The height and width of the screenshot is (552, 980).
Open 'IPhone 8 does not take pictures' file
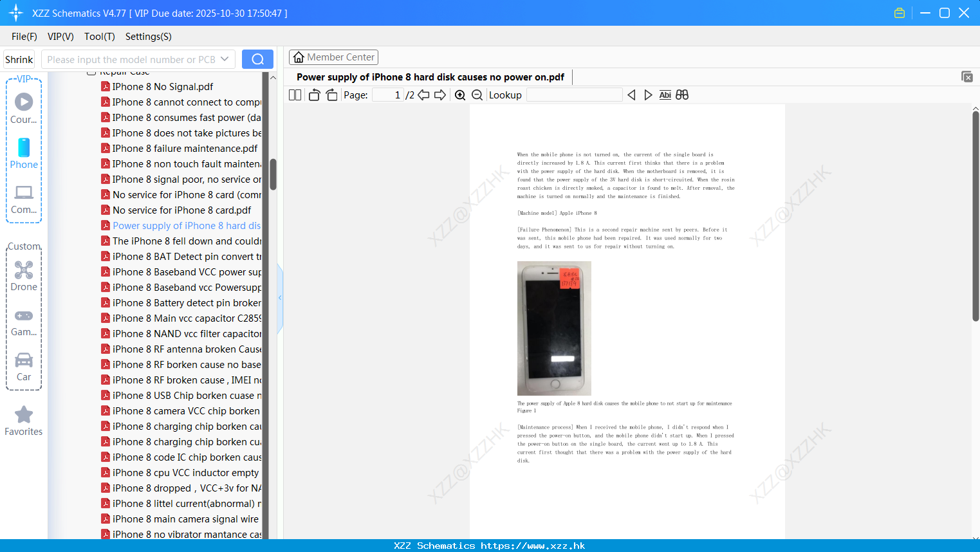click(181, 133)
